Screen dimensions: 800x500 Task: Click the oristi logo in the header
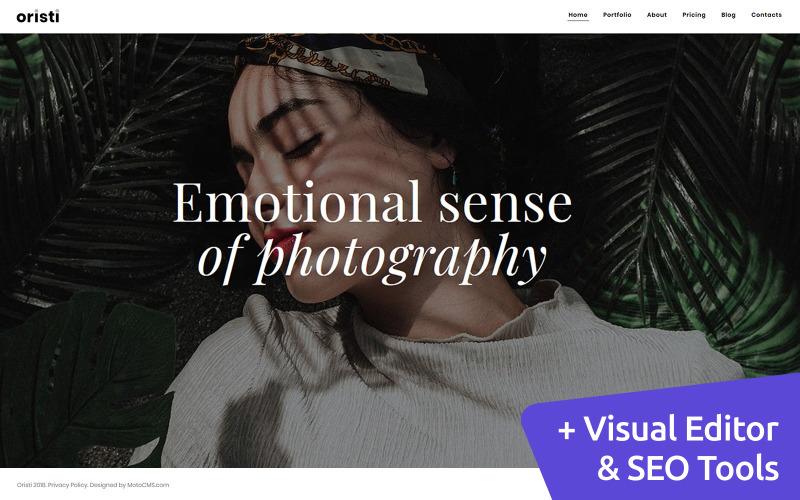38,16
